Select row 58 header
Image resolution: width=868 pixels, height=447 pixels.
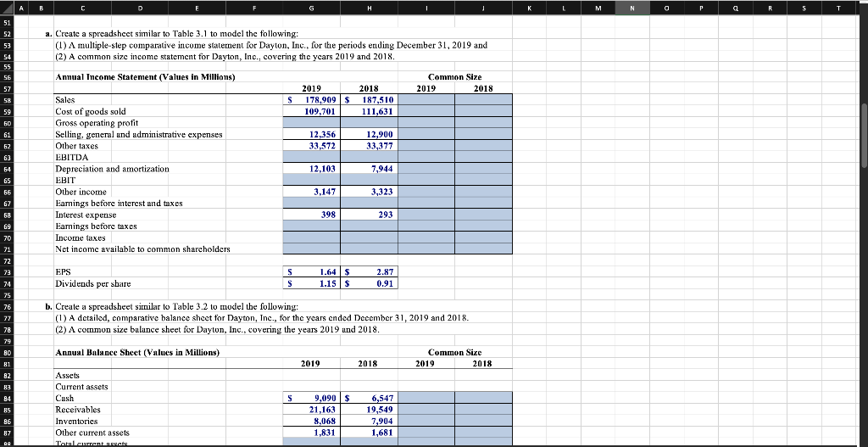pyautogui.click(x=7, y=100)
